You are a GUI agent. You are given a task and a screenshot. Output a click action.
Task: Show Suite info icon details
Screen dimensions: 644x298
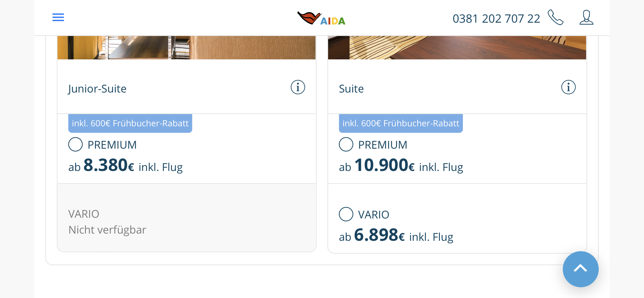coord(568,87)
